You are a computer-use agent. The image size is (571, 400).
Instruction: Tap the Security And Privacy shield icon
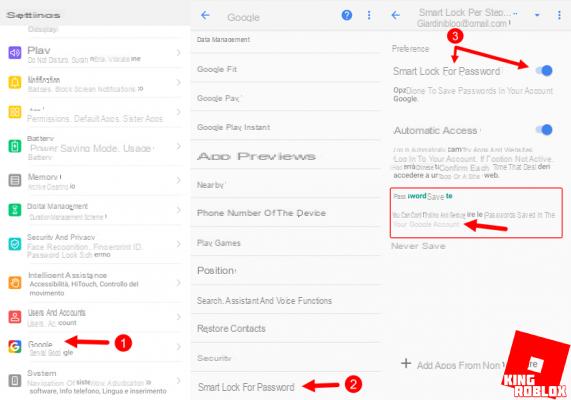pyautogui.click(x=15, y=244)
